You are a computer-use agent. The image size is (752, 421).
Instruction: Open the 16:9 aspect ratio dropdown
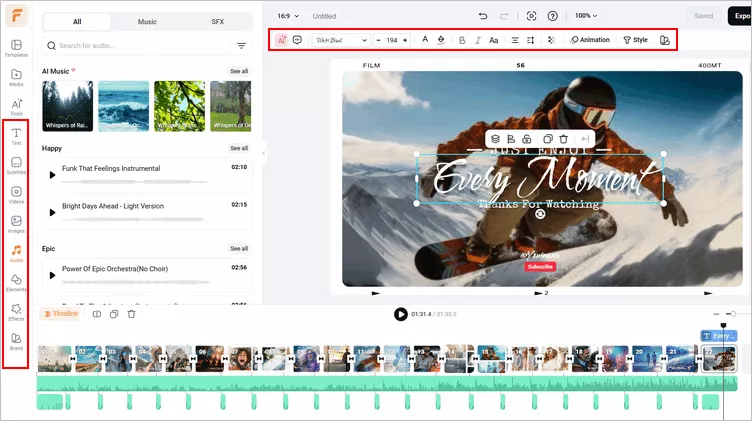pos(288,16)
